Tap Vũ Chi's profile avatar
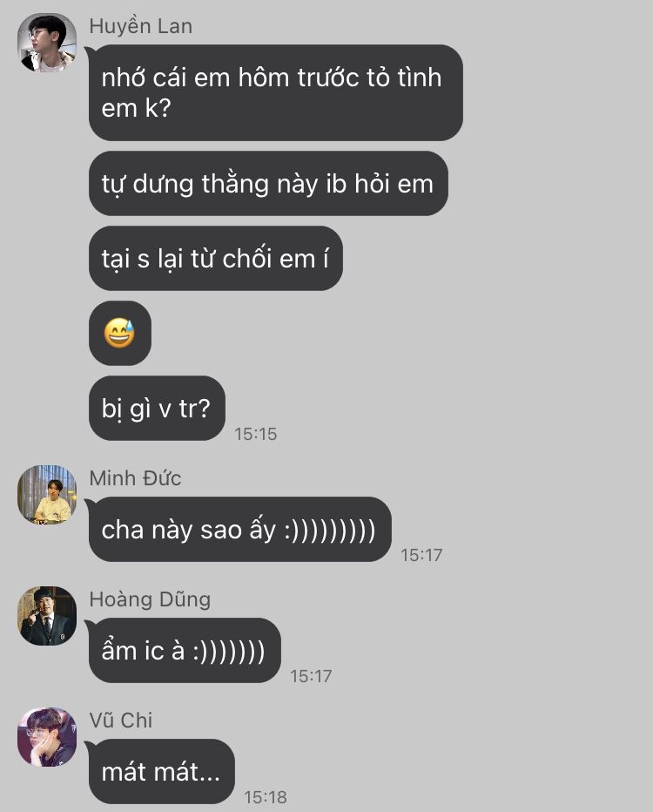This screenshot has height=812, width=653. [47, 737]
